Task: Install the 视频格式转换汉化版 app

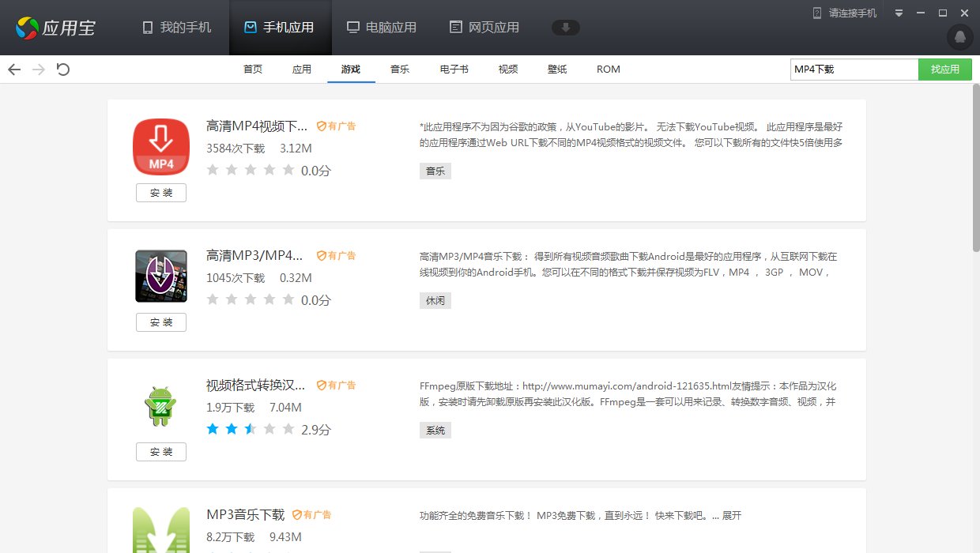Action: pos(161,451)
